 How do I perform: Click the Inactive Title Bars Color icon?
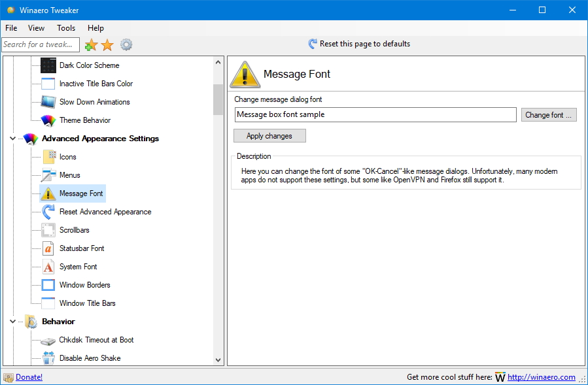tap(48, 84)
